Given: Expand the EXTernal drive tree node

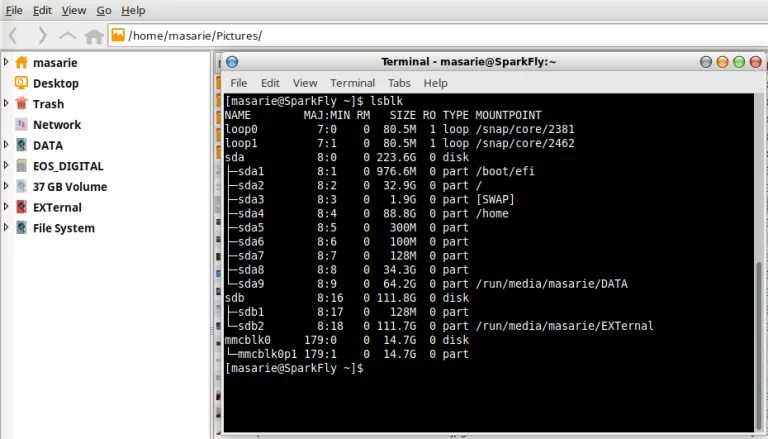Looking at the screenshot, I should [6, 207].
